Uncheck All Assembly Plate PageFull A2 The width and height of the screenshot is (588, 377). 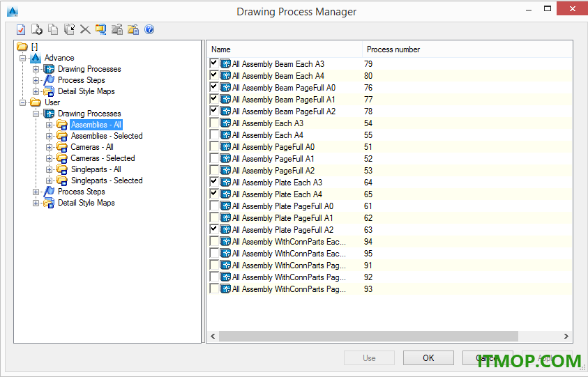(214, 229)
